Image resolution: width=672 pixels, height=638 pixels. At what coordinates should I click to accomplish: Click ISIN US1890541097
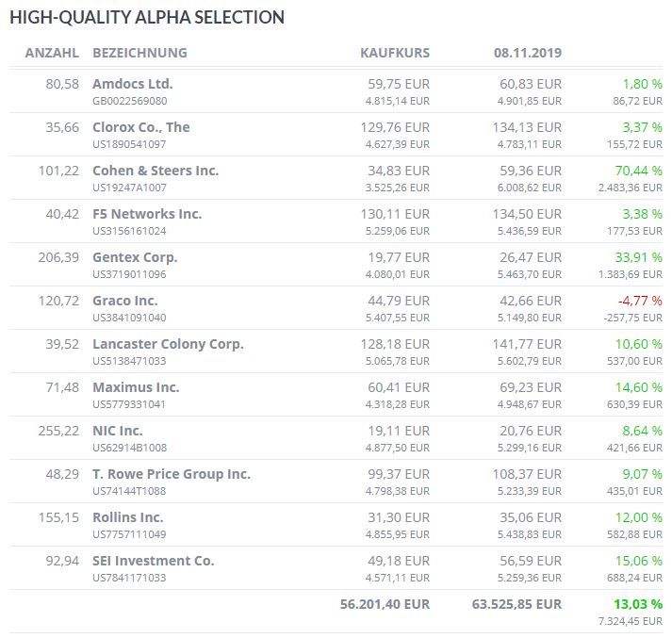pyautogui.click(x=129, y=144)
